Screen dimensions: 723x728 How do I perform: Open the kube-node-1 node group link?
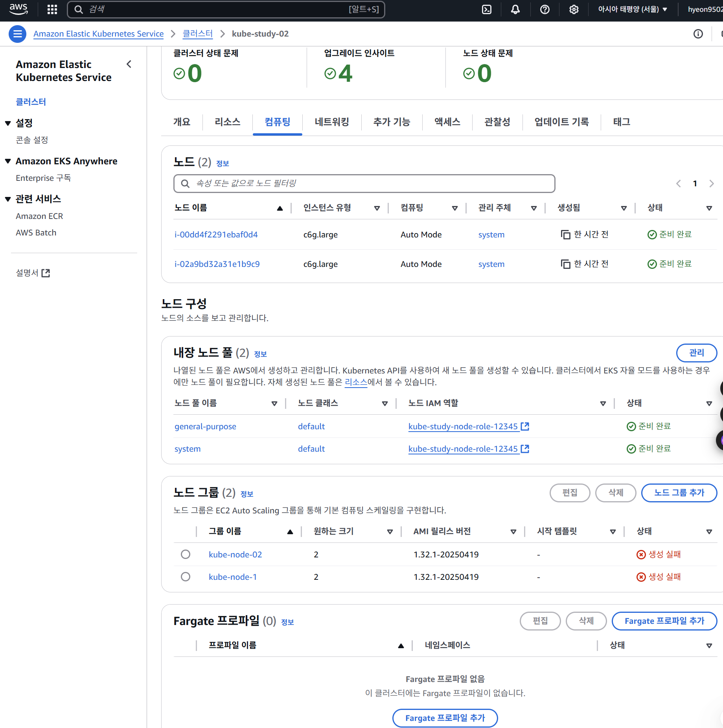point(233,577)
